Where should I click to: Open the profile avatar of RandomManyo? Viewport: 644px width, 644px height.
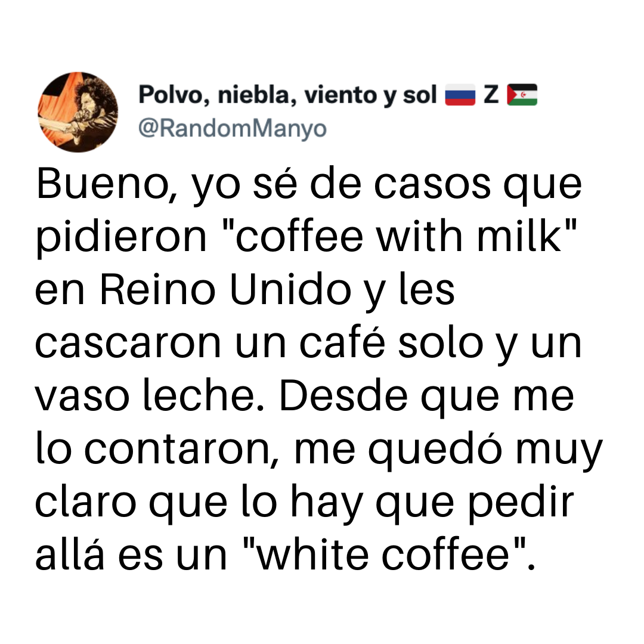click(78, 112)
